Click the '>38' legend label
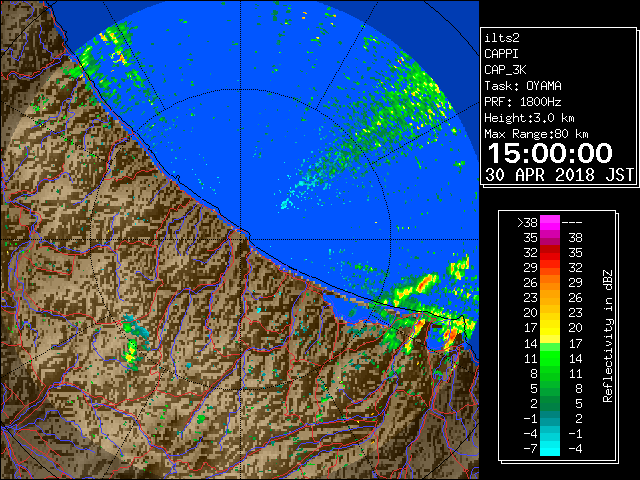 coord(527,223)
